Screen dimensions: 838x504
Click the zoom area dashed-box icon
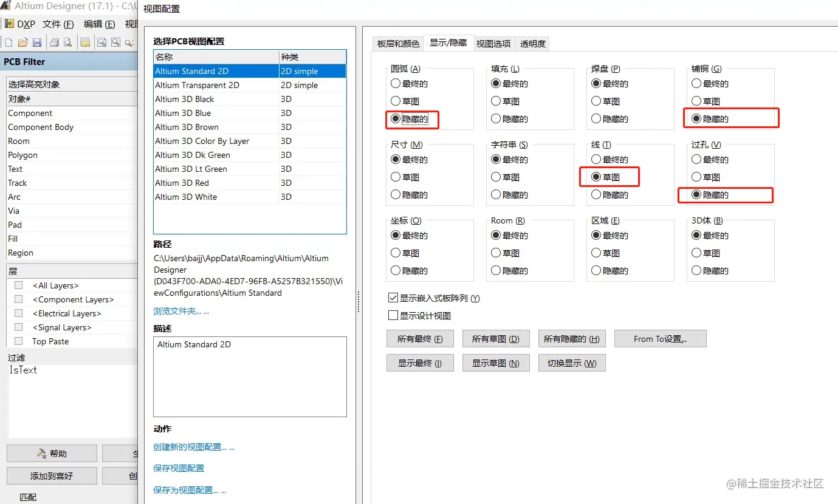[x=115, y=43]
